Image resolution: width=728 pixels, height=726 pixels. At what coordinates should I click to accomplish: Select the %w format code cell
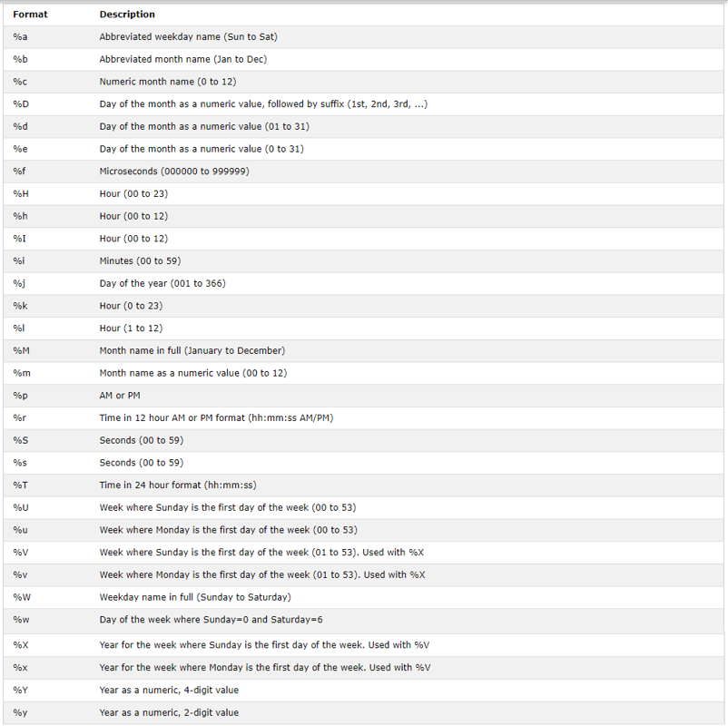[x=21, y=620]
